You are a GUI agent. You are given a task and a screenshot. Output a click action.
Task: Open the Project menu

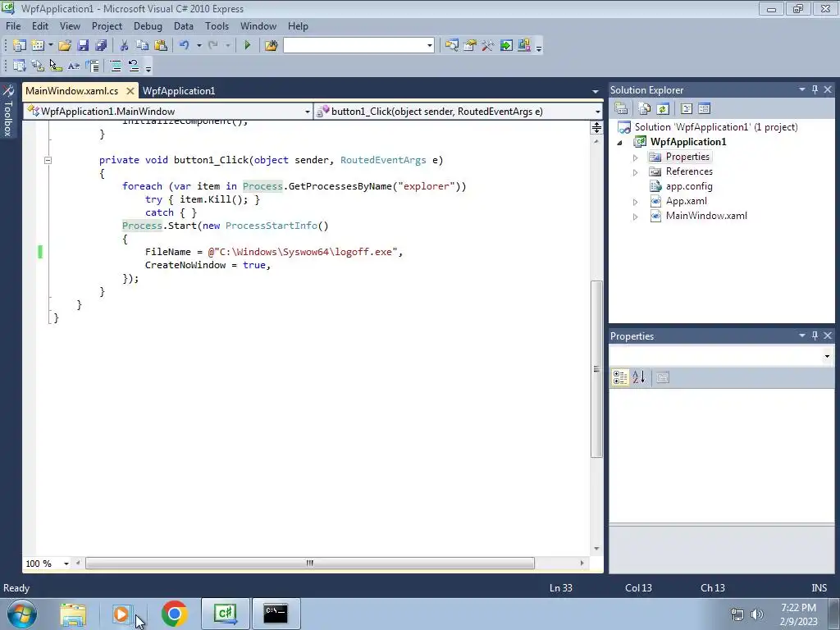(x=107, y=26)
